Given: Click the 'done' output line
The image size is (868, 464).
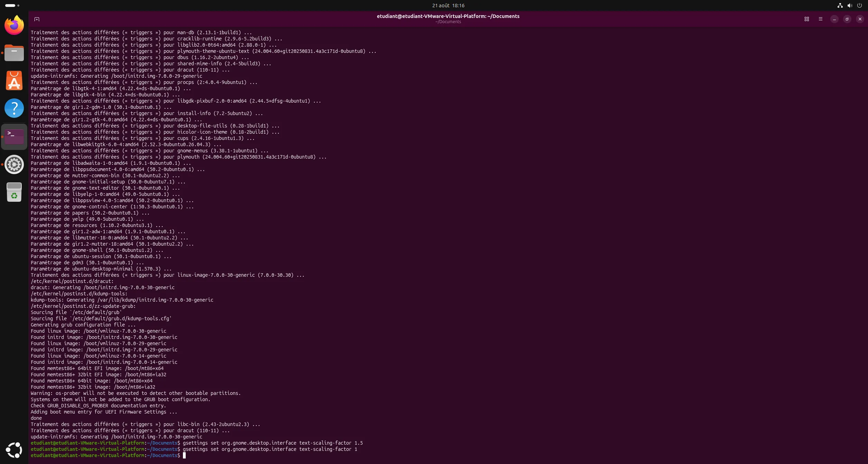Looking at the screenshot, I should click(x=36, y=418).
